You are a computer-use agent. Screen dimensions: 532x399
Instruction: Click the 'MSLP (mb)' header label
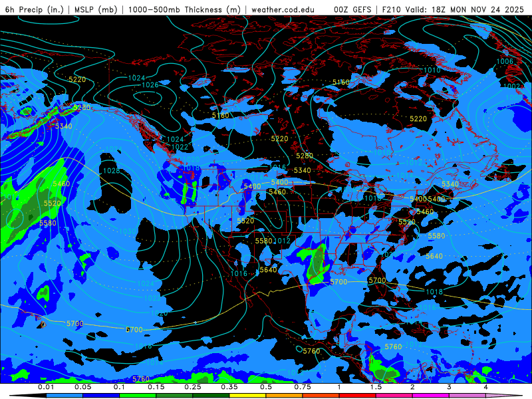(96, 9)
